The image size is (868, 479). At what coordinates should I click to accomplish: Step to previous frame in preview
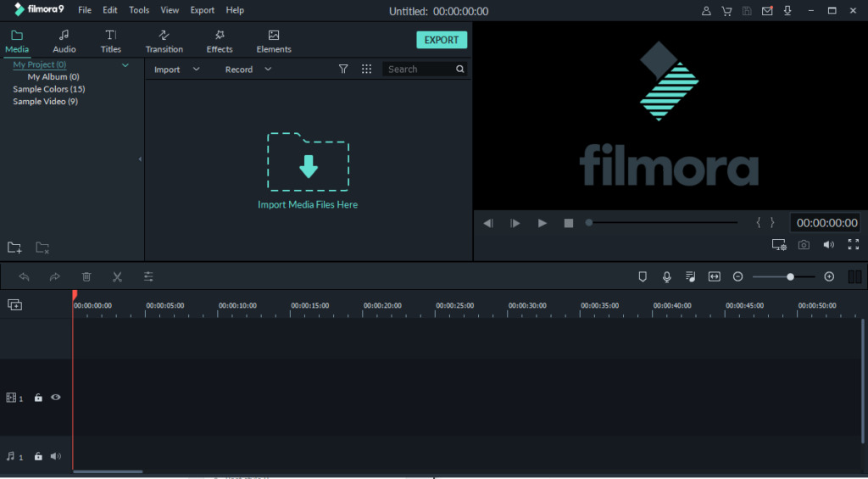[x=487, y=223]
